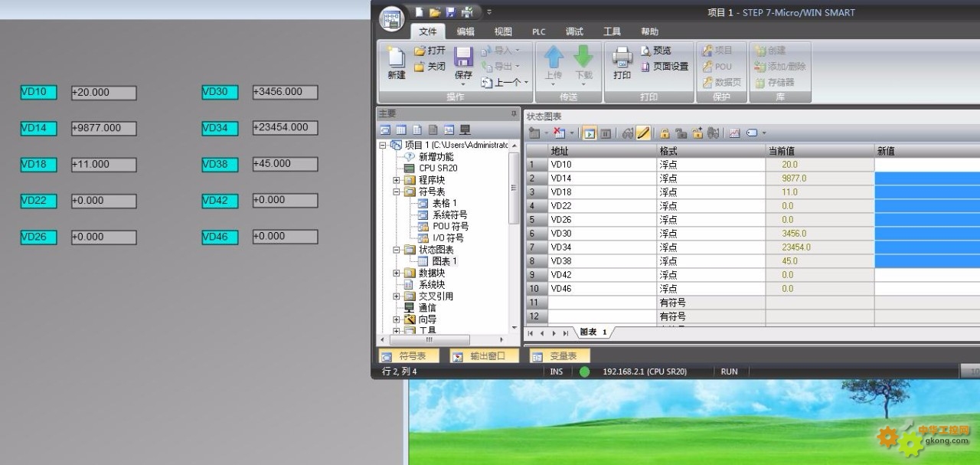Click the 关闭 close project button
Screen dimensions: 980x465
click(430, 67)
